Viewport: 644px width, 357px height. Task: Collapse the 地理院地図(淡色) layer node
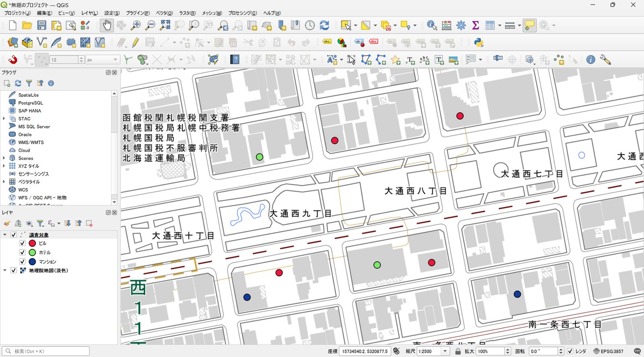coord(5,271)
